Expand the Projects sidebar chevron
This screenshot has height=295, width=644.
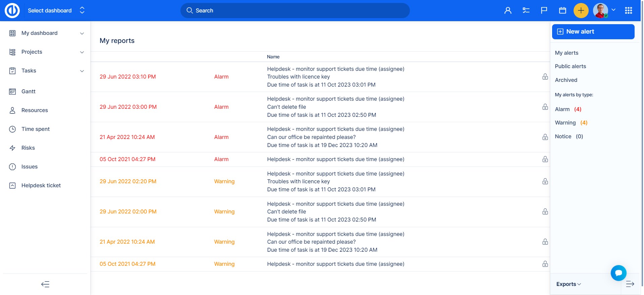tap(82, 52)
